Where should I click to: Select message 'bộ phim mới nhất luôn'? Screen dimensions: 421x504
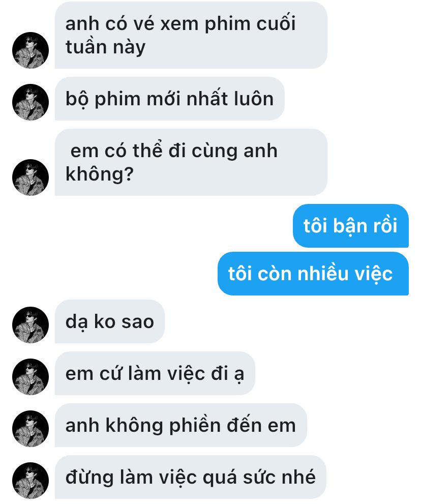170,99
